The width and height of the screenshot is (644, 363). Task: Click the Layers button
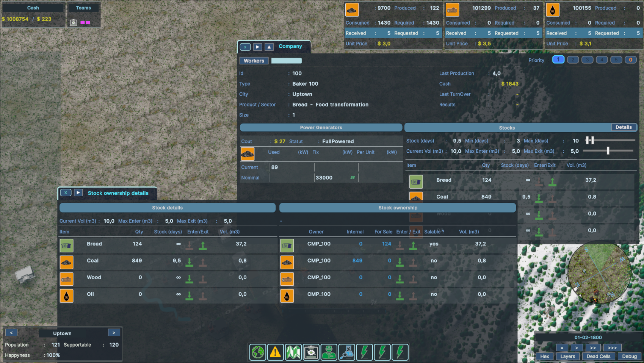[x=568, y=356]
